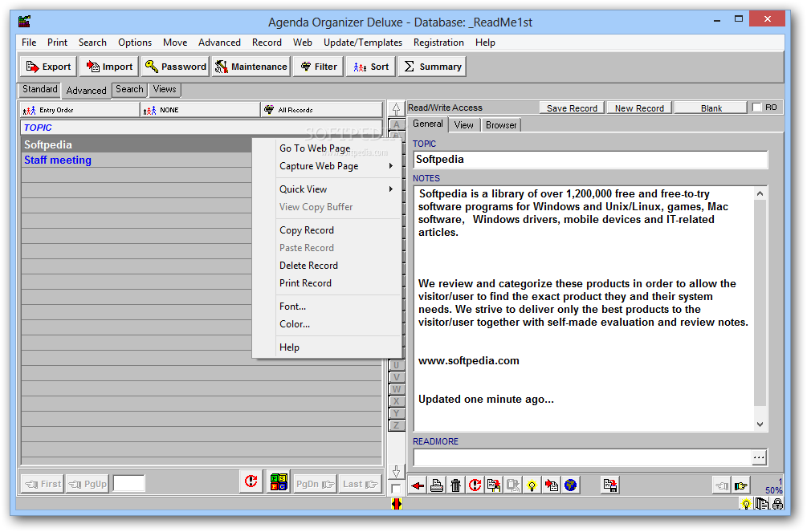Switch to the Standard toolbar tab
The width and height of the screenshot is (807, 532).
[39, 90]
